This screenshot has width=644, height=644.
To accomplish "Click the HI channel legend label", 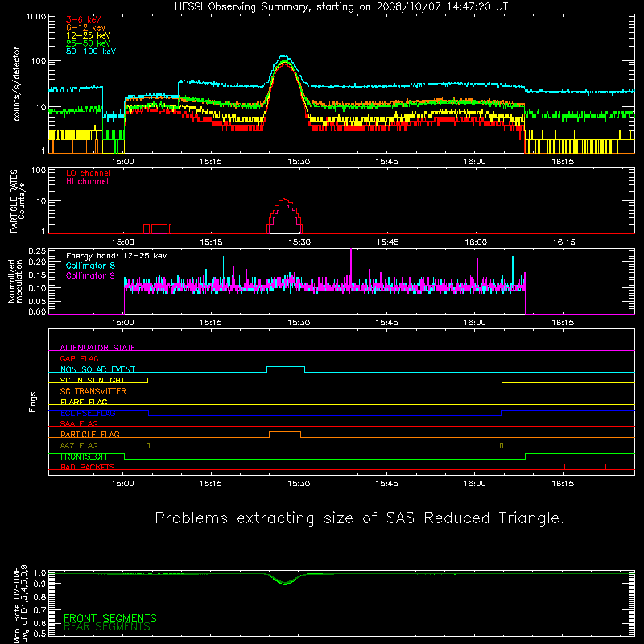I will (87, 182).
